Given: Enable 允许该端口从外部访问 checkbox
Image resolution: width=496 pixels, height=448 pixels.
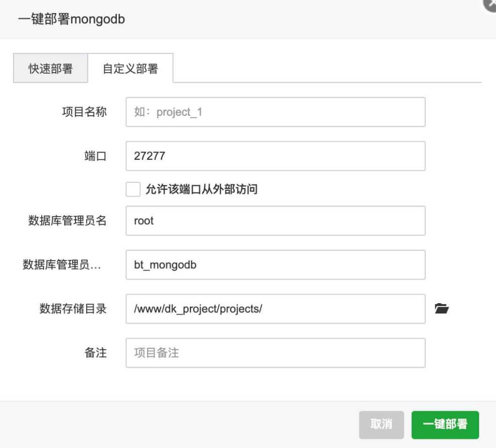Looking at the screenshot, I should 133,189.
